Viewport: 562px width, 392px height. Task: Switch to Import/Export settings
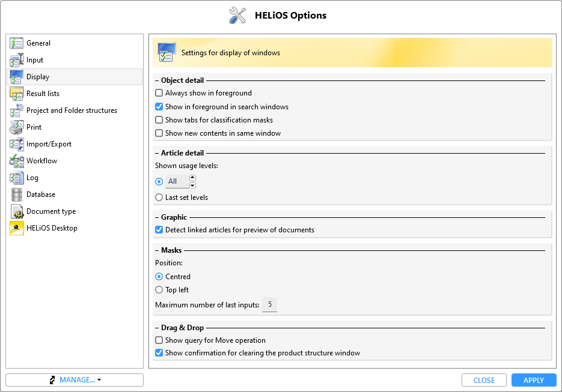click(49, 144)
